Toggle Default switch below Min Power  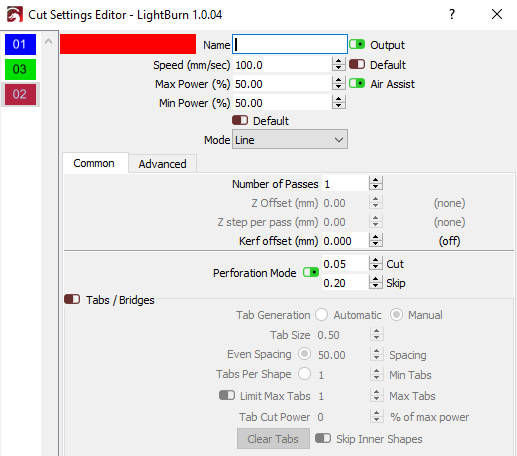click(x=240, y=120)
